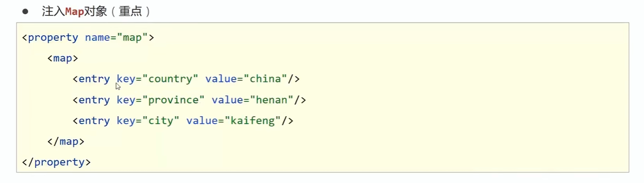644x183 pixels.
Task: Click key="city" attribute
Action: click(x=148, y=121)
